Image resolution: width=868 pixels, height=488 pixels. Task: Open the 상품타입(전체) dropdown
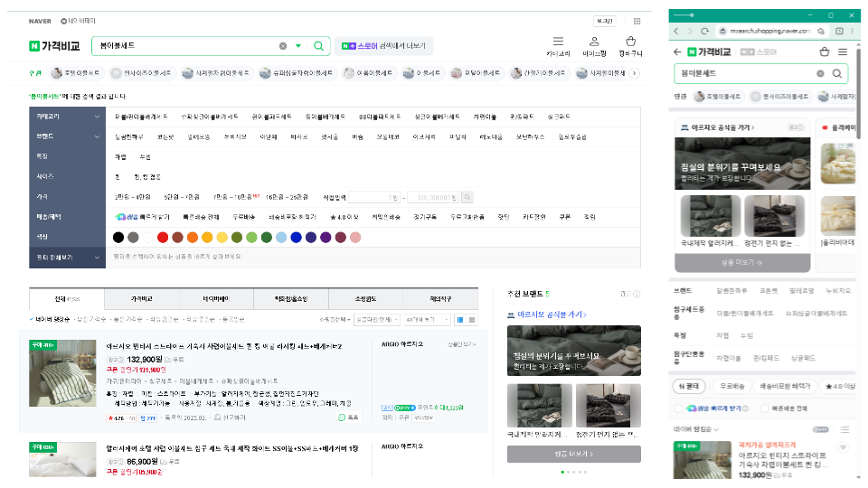click(376, 320)
